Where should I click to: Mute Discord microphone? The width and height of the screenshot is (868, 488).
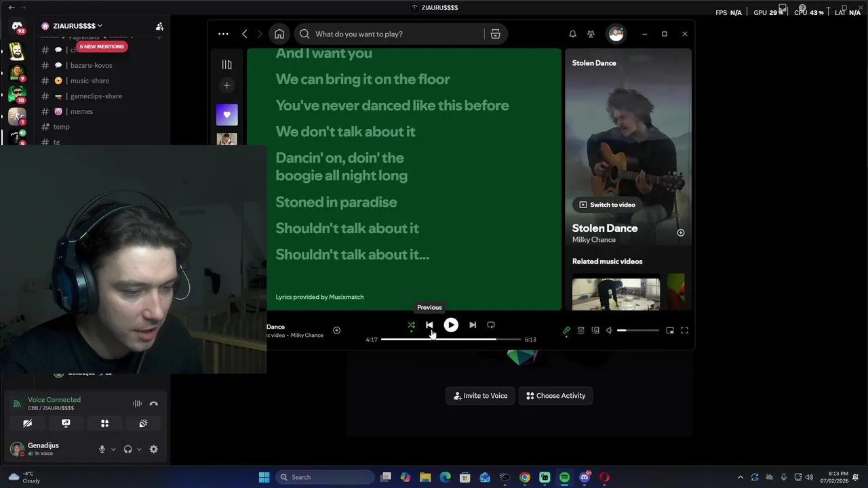tap(102, 449)
